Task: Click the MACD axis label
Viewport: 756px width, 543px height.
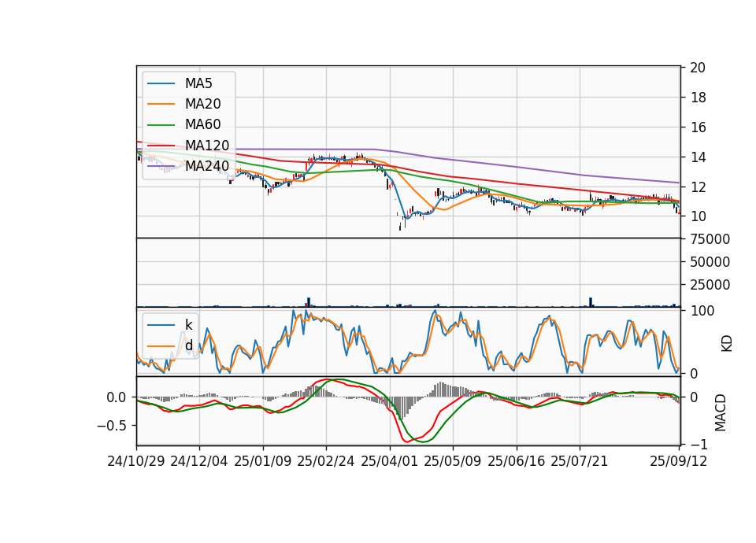Action: coord(721,412)
